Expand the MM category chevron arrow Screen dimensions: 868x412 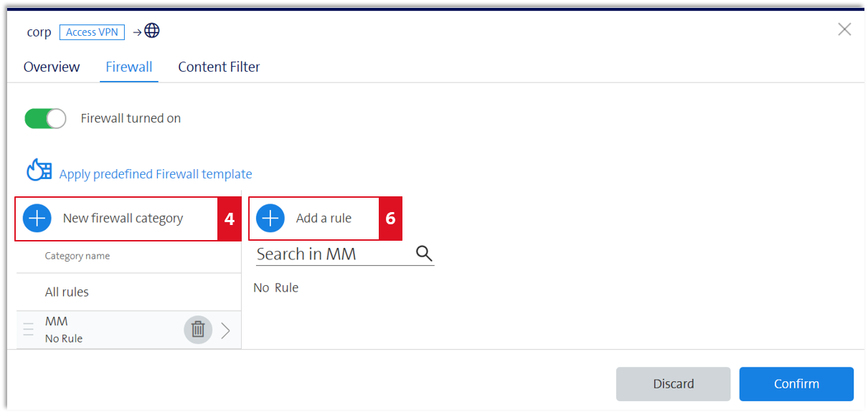pos(226,330)
